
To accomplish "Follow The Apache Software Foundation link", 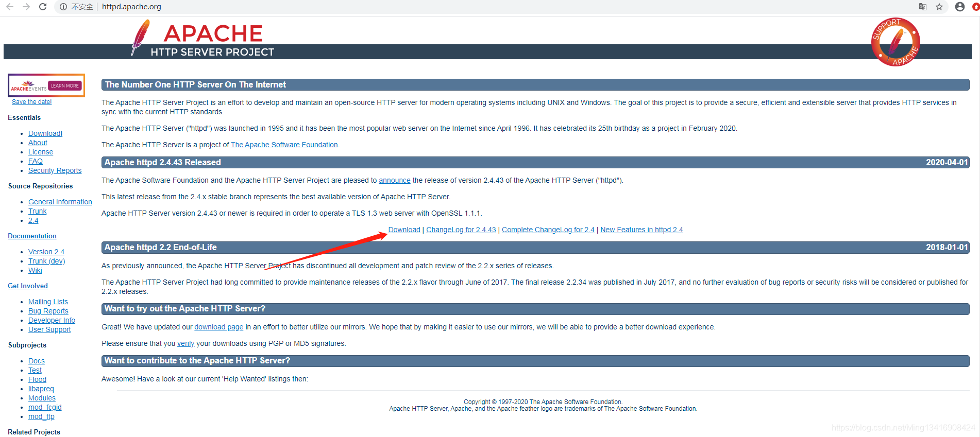I will pyautogui.click(x=284, y=145).
